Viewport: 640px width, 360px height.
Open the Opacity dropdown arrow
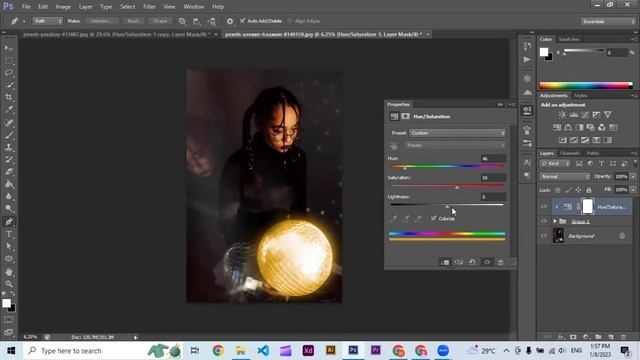(633, 177)
